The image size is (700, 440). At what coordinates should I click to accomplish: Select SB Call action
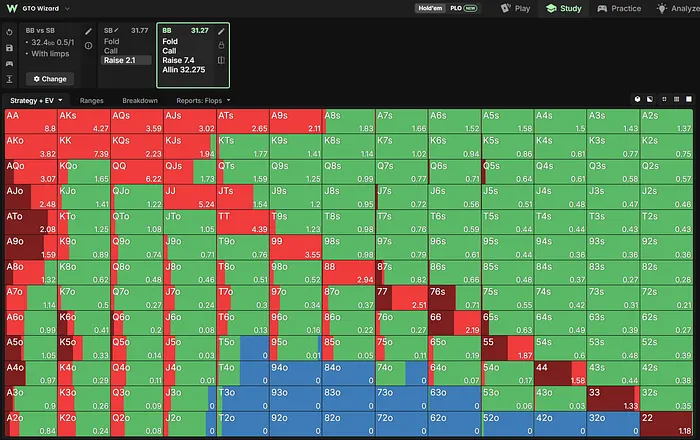pyautogui.click(x=111, y=51)
